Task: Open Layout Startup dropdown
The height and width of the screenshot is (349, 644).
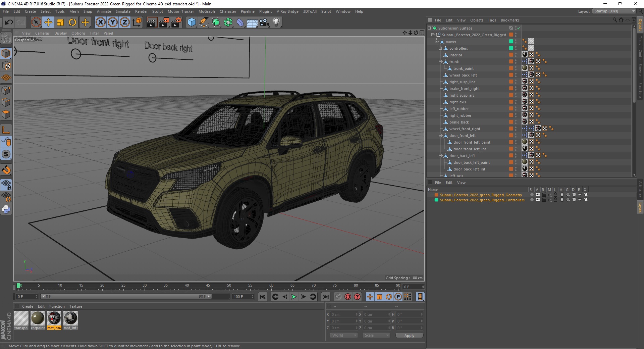Action: click(614, 11)
